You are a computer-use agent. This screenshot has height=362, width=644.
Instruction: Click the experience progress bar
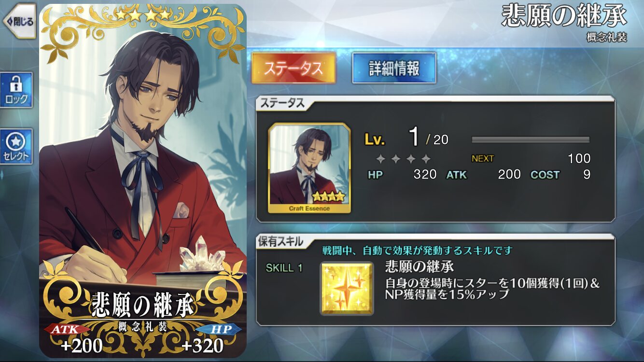pos(531,140)
